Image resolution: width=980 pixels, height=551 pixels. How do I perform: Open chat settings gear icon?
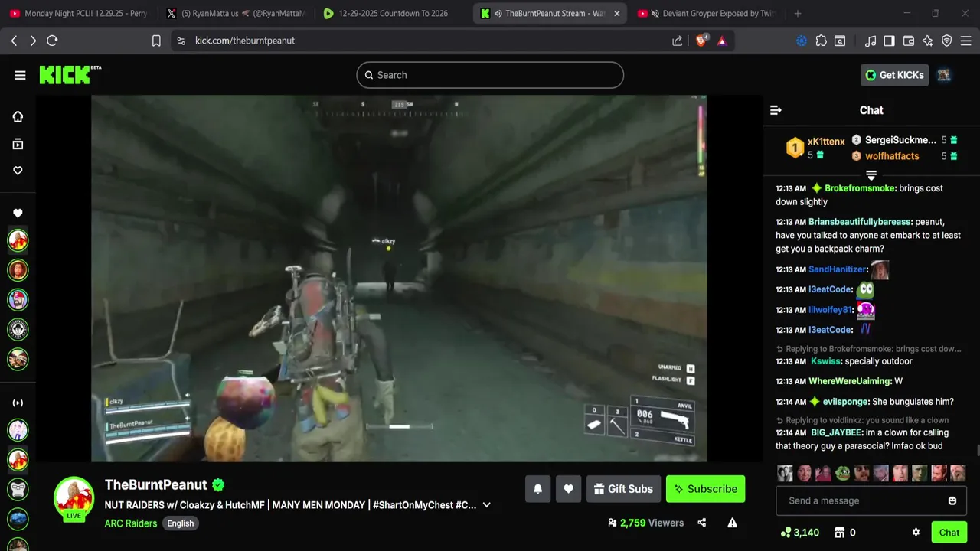[916, 533]
